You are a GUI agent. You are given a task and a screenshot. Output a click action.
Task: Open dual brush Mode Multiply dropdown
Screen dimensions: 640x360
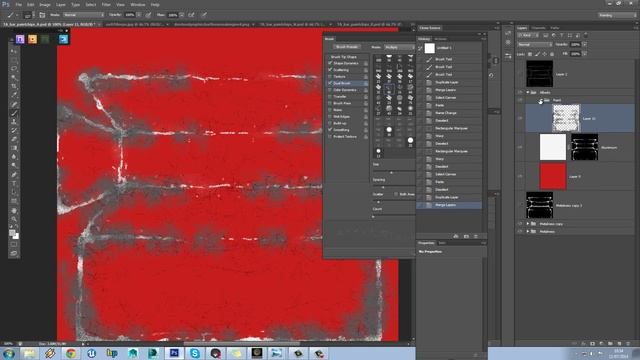pyautogui.click(x=399, y=47)
